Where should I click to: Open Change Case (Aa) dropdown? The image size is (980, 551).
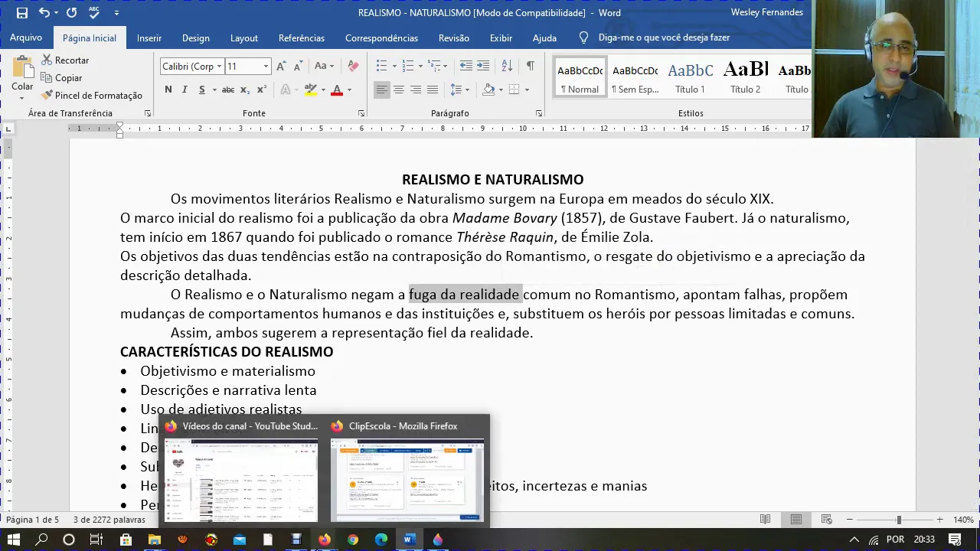[324, 67]
